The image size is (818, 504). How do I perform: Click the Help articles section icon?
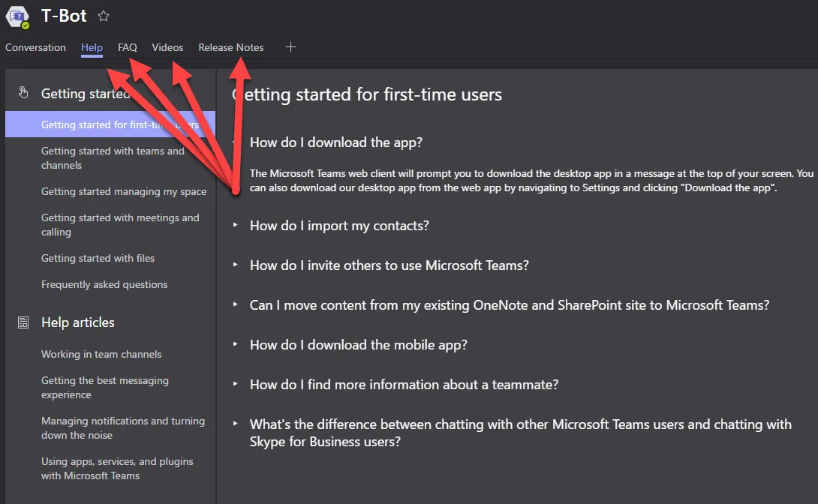(x=23, y=322)
